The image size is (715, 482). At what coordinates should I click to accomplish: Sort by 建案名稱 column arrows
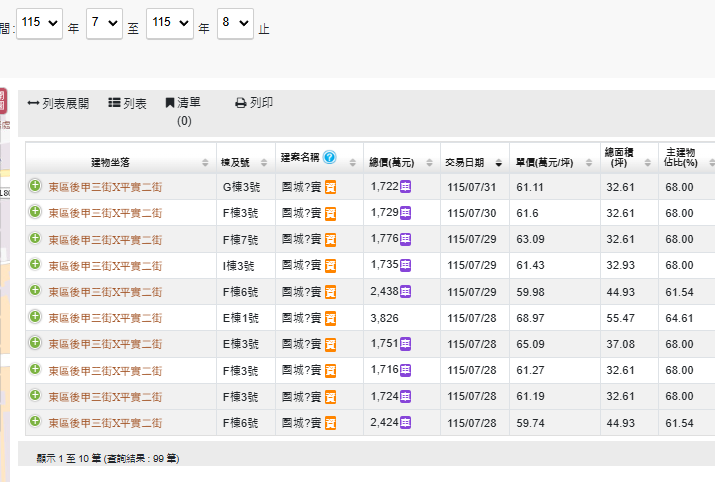point(352,163)
